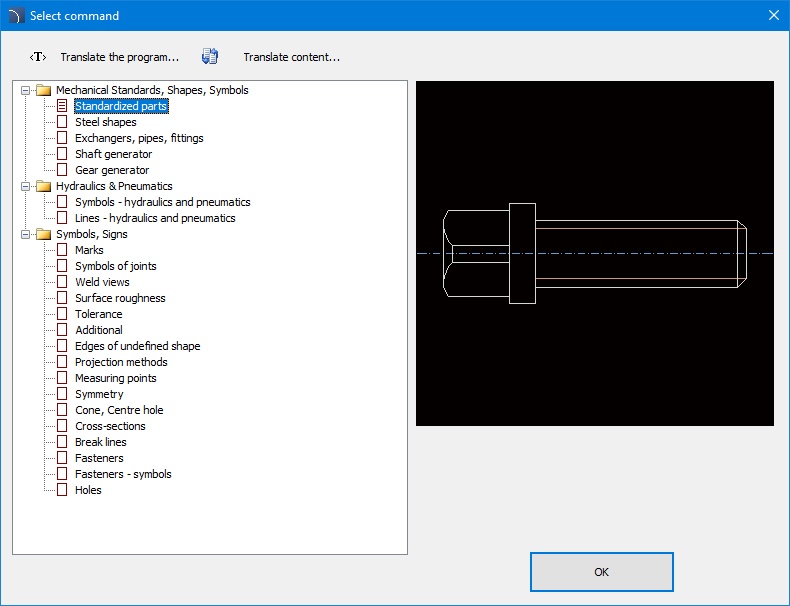Select Steel shapes in the tree
Image resolution: width=790 pixels, height=606 pixels.
105,122
